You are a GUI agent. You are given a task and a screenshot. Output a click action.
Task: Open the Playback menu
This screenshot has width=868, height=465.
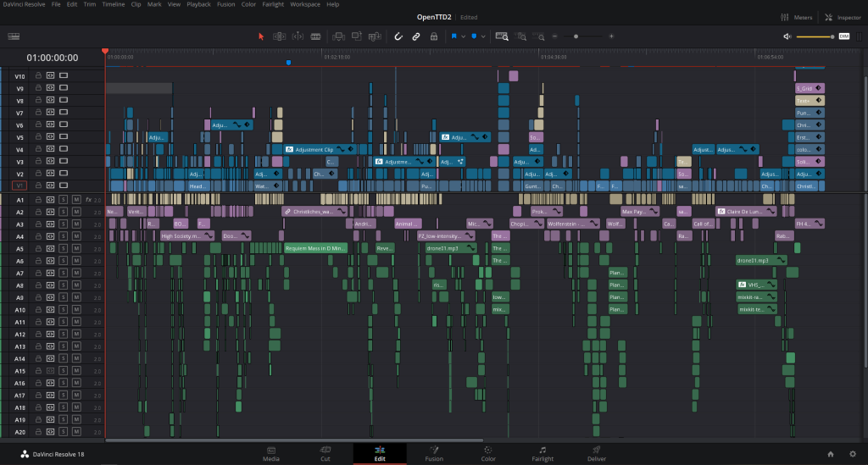coord(198,4)
